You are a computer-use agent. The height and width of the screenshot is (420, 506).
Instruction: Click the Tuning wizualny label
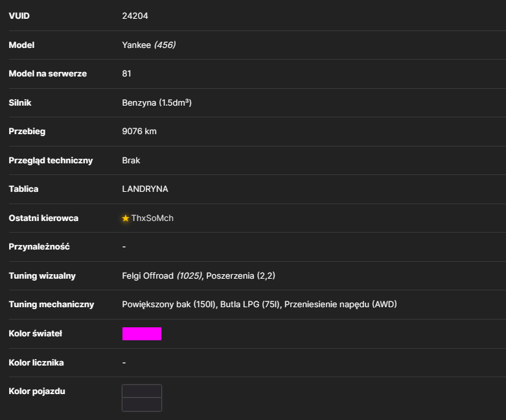[x=42, y=276]
